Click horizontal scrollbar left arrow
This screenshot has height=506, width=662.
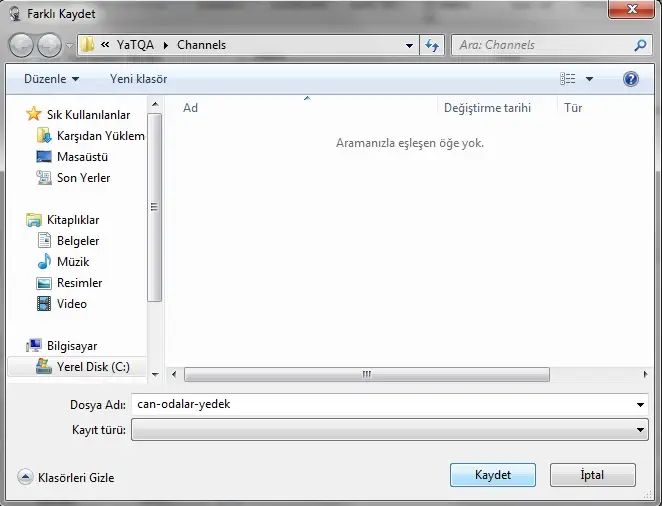pos(174,374)
